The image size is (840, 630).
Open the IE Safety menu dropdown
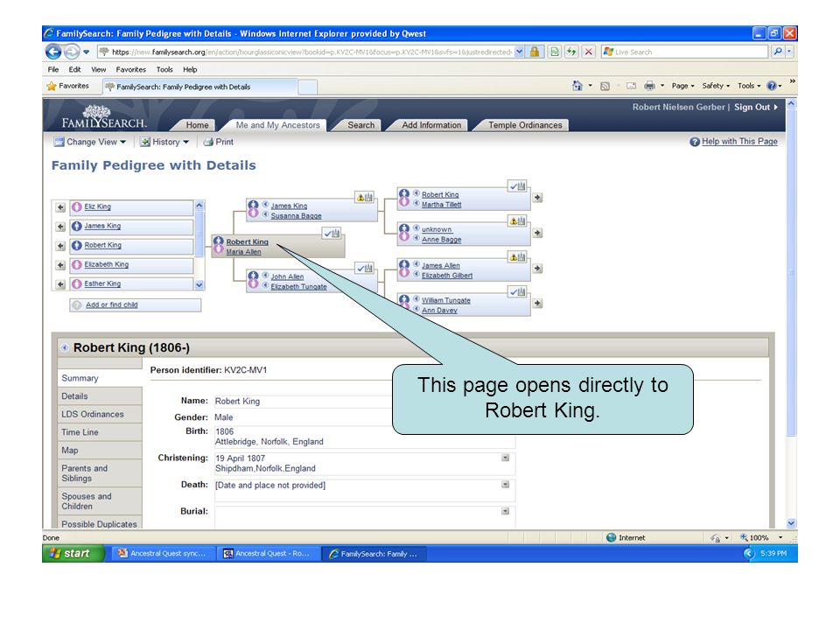[716, 86]
